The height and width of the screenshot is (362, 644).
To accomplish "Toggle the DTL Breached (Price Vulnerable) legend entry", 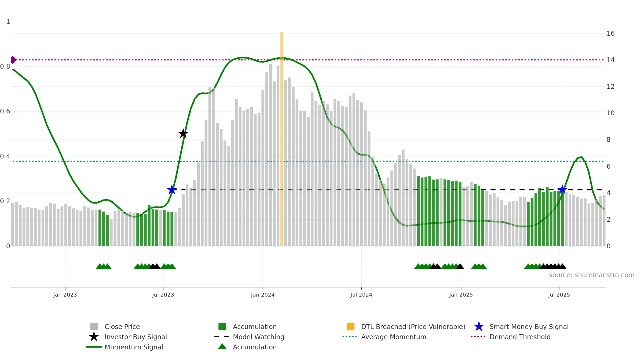I will [x=406, y=327].
